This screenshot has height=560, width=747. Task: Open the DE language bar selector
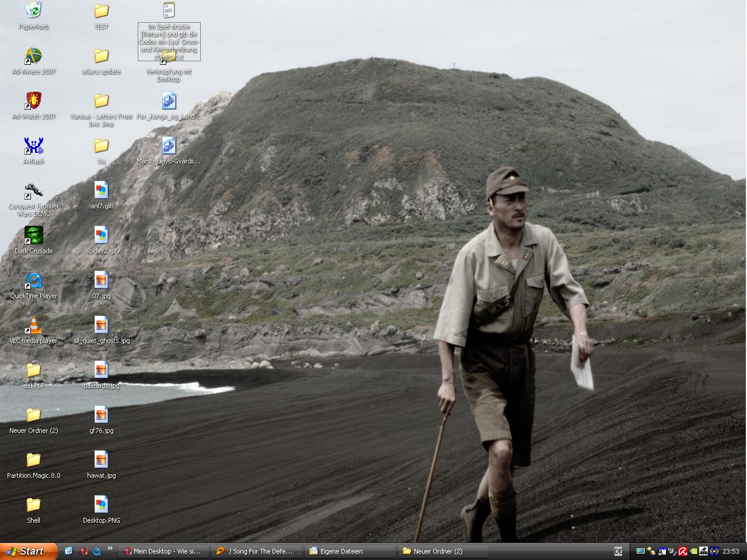pos(618,551)
